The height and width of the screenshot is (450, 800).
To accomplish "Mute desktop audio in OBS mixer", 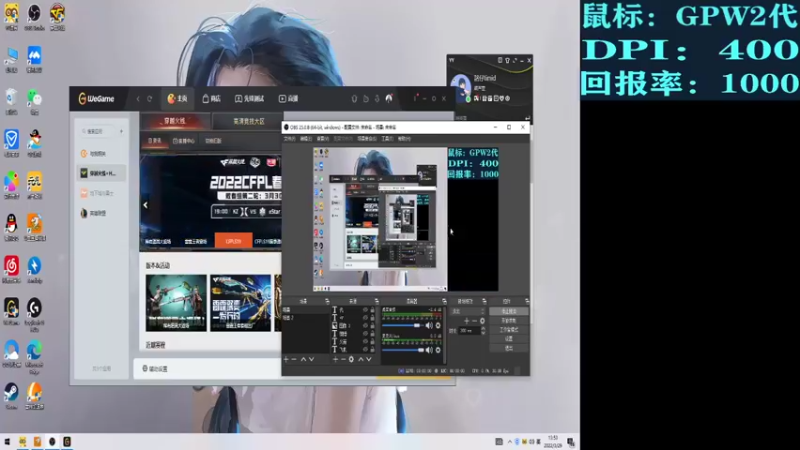I will tap(429, 326).
